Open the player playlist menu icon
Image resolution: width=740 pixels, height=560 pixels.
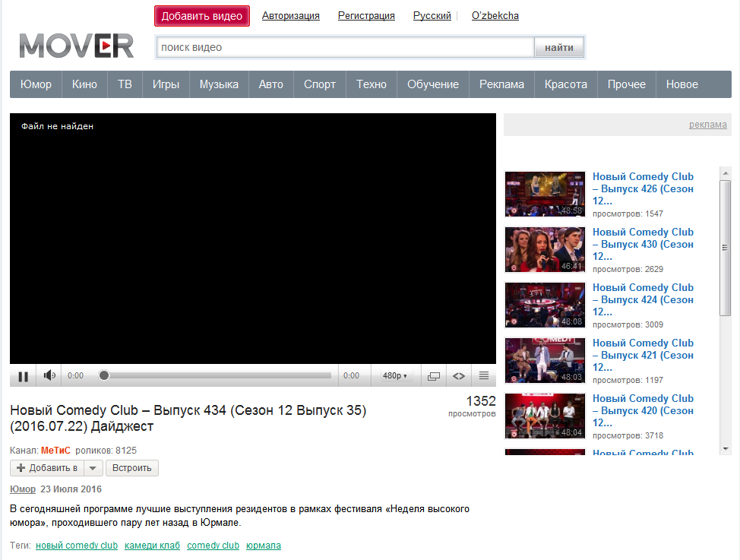pos(484,375)
